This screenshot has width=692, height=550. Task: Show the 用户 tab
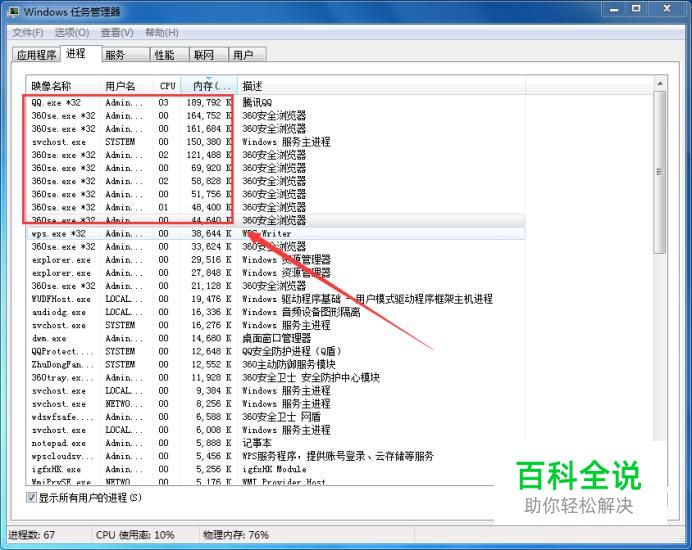[247, 55]
